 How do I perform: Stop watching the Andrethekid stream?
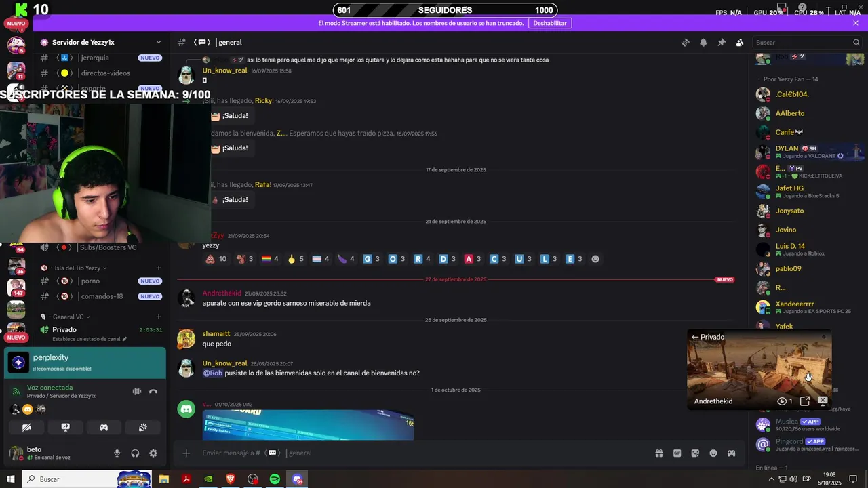823,401
